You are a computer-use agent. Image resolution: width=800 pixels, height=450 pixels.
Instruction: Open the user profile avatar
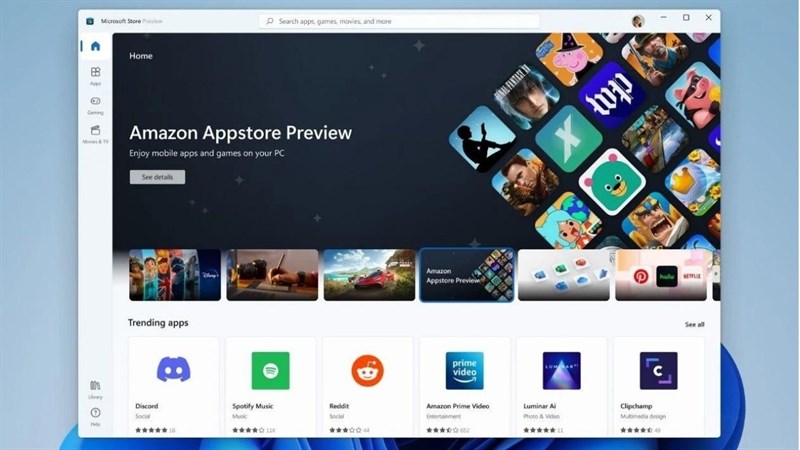coord(638,21)
